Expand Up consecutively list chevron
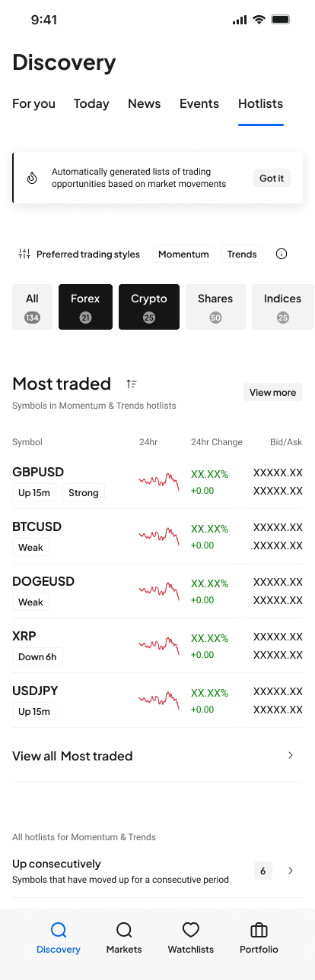Image resolution: width=315 pixels, height=980 pixels. [291, 871]
